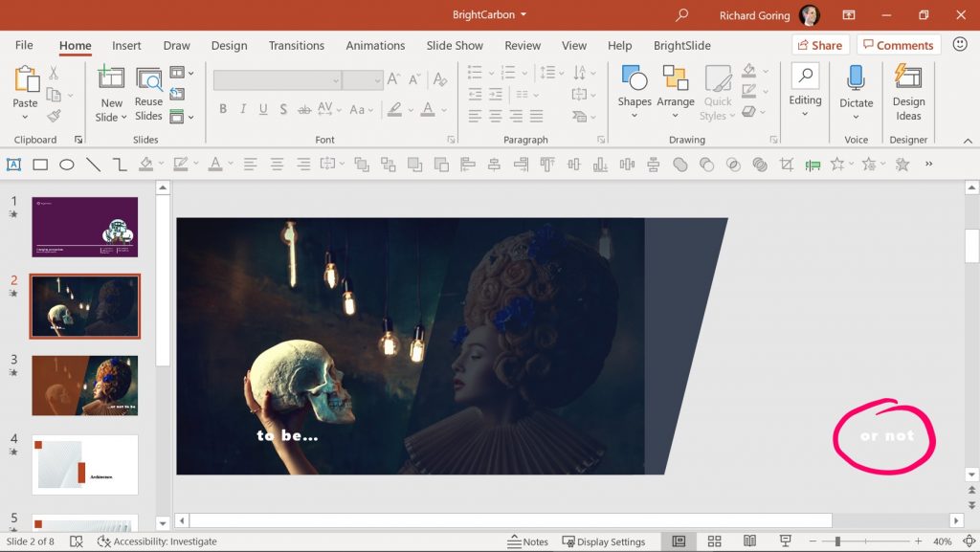Image resolution: width=980 pixels, height=552 pixels.
Task: Toggle ribbon bullets list
Action: [x=475, y=73]
